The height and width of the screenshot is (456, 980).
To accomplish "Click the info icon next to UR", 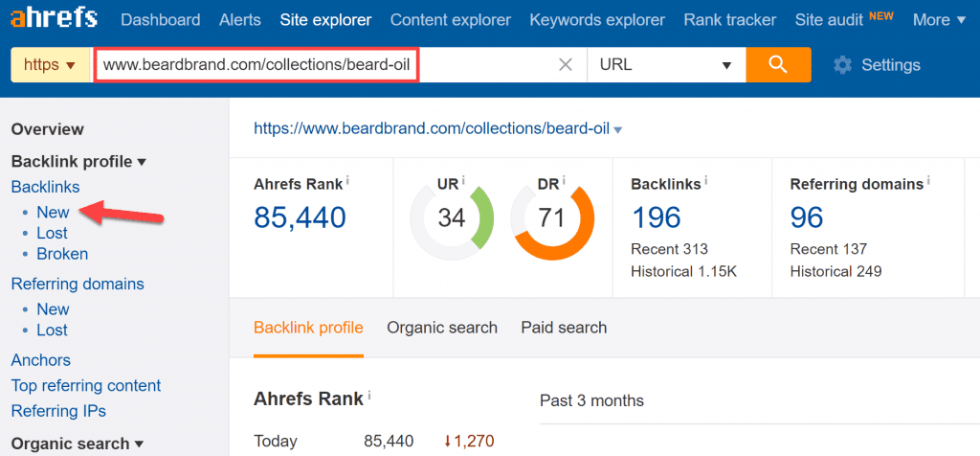I will 463,180.
